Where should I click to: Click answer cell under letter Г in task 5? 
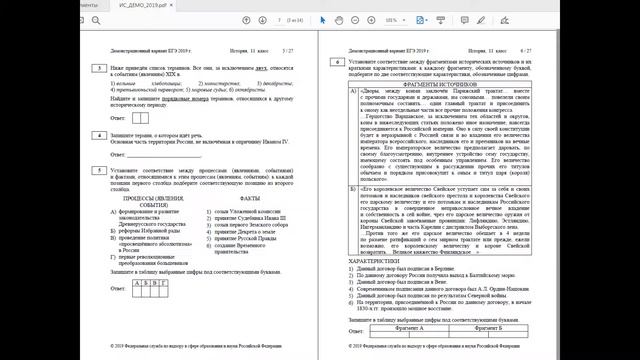[x=164, y=292]
